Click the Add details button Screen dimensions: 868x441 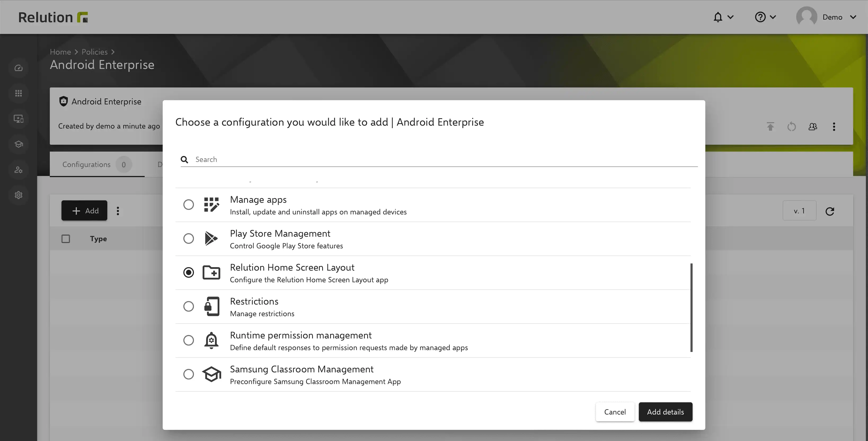[666, 412]
